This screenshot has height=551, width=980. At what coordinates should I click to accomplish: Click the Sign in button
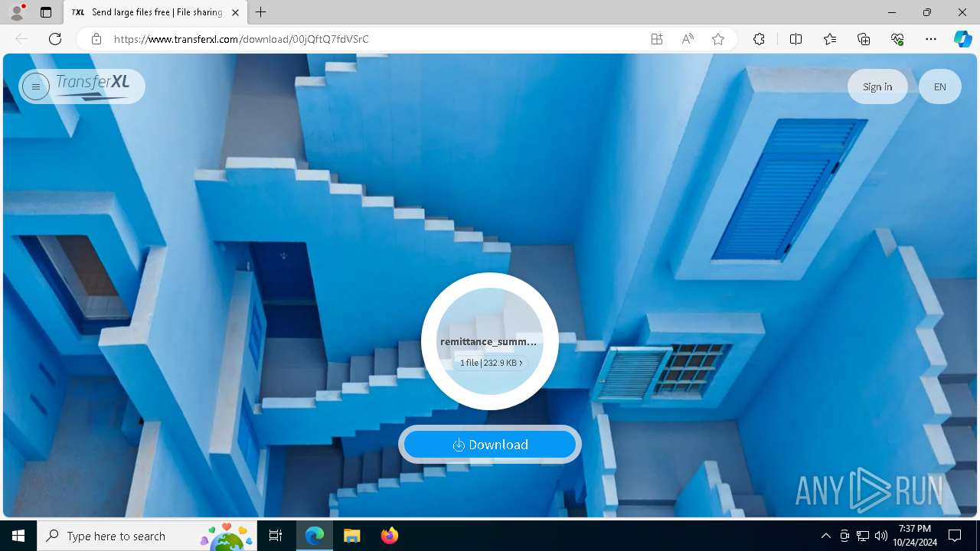(x=877, y=86)
